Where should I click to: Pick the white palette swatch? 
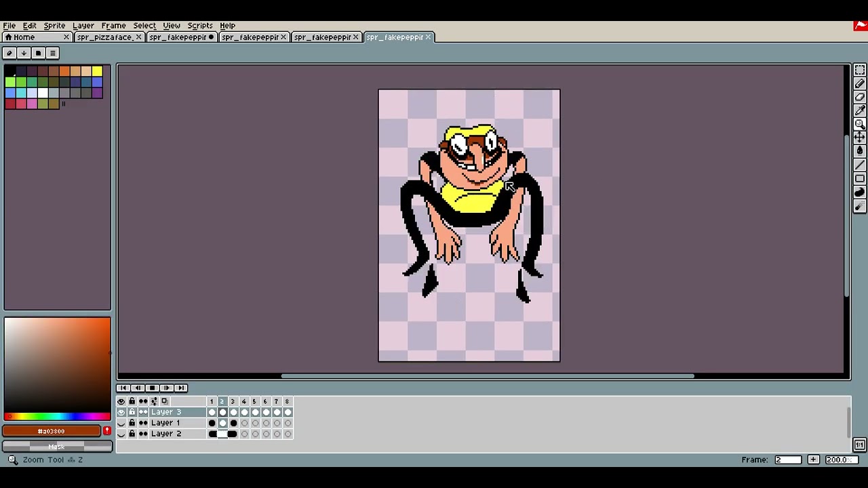pos(43,93)
